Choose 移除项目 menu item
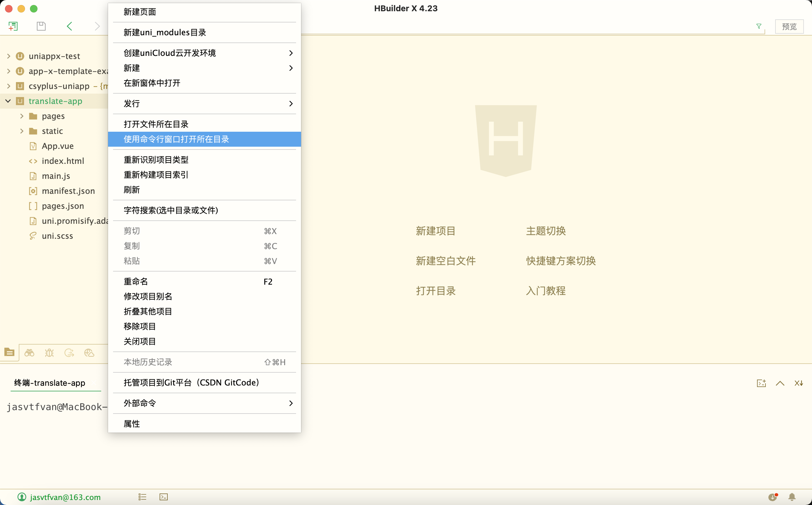Image resolution: width=812 pixels, height=505 pixels. click(205, 326)
